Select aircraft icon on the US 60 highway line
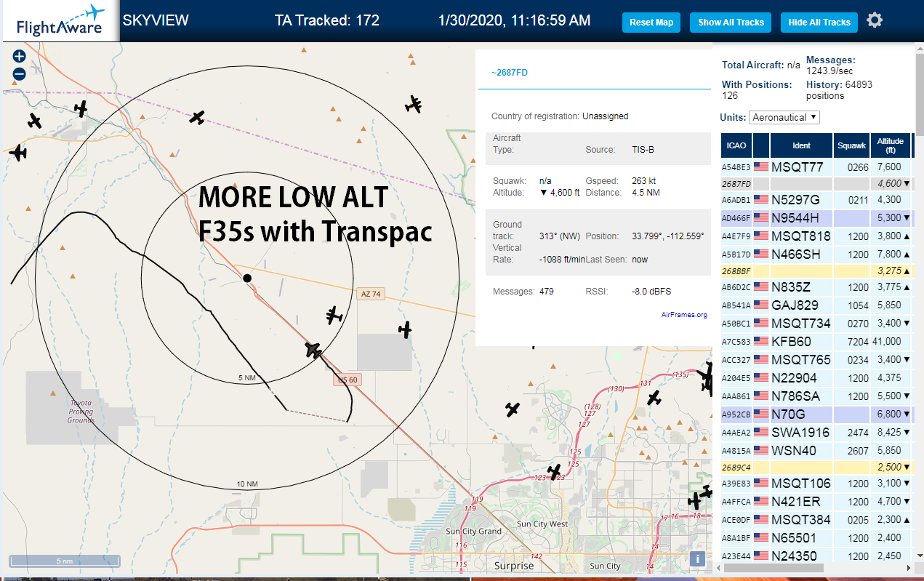This screenshot has height=581, width=924. coord(313,350)
